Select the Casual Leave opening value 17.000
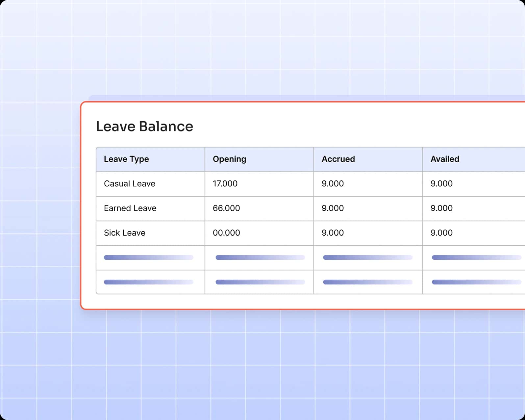Image resolution: width=525 pixels, height=420 pixels. 225,184
